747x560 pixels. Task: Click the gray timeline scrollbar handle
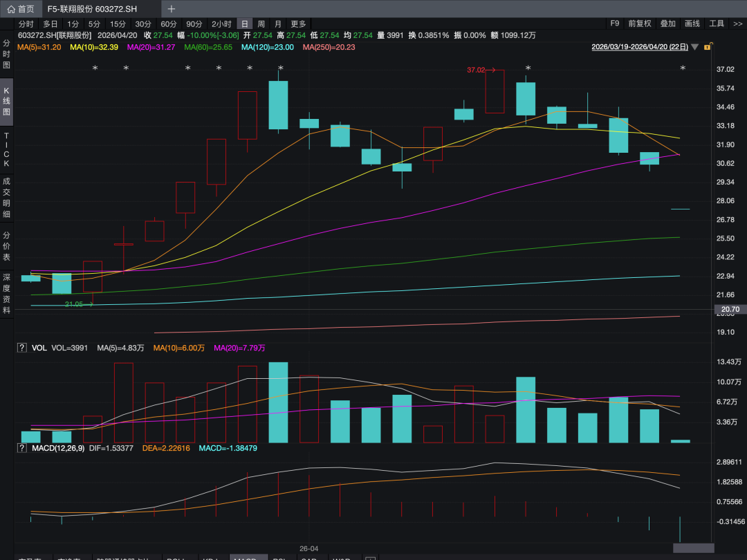(693, 548)
